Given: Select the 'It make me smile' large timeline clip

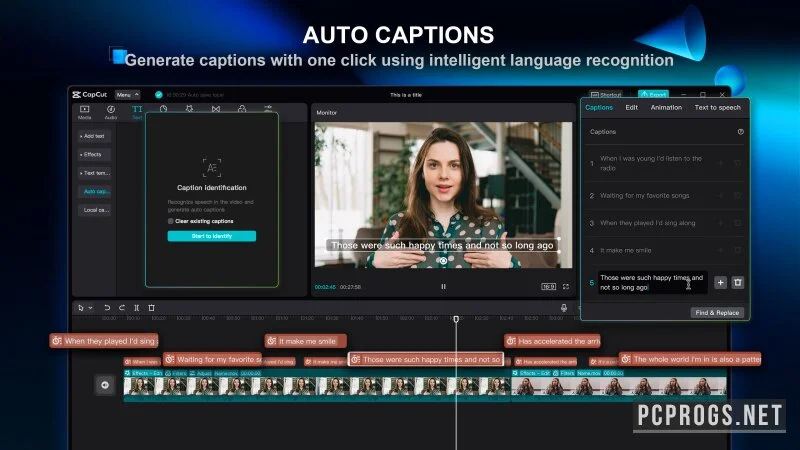Looking at the screenshot, I should (x=306, y=341).
